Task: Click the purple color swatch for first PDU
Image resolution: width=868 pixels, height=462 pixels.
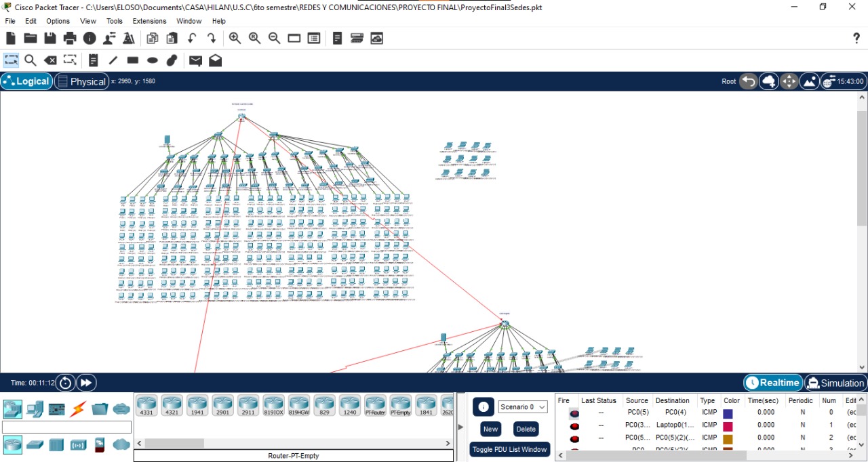Action: tap(728, 413)
